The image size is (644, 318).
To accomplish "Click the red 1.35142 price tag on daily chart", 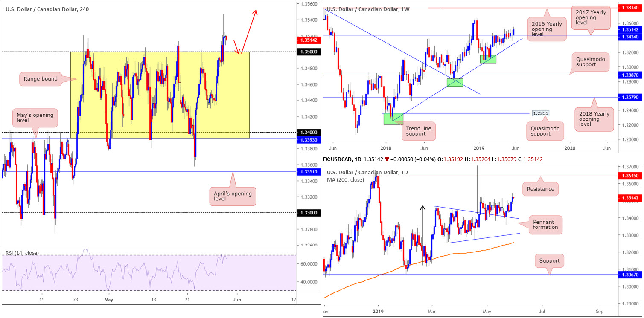I will 630,198.
